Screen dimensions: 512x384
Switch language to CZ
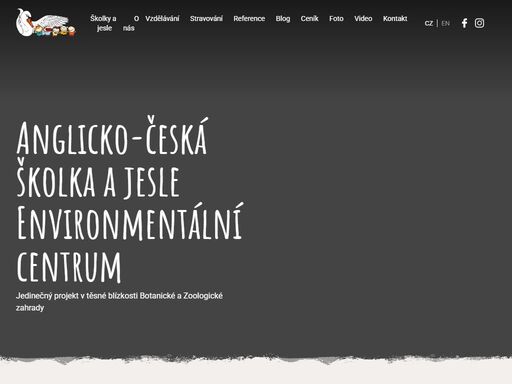coord(429,23)
